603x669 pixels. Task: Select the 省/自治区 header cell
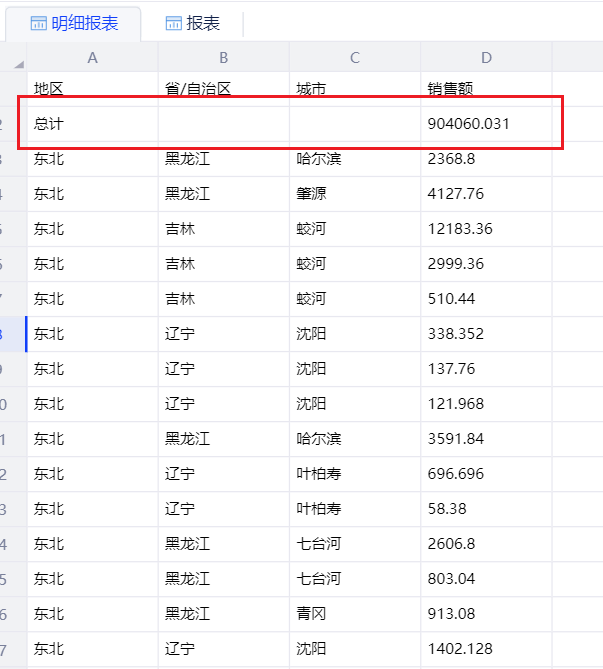click(223, 88)
